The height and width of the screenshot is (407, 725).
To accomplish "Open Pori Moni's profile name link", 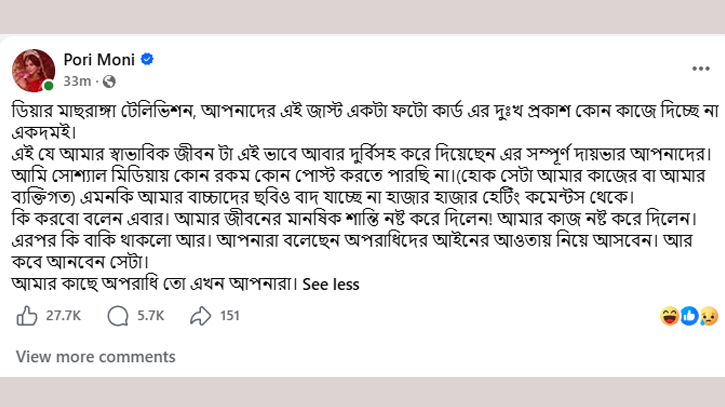I will (x=99, y=60).
